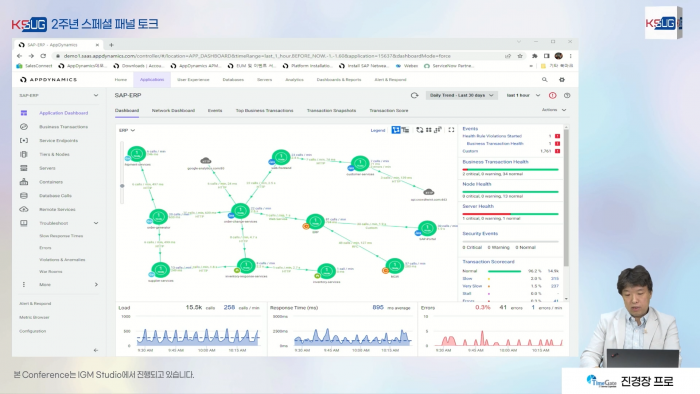Open the help question mark icon

(x=567, y=95)
